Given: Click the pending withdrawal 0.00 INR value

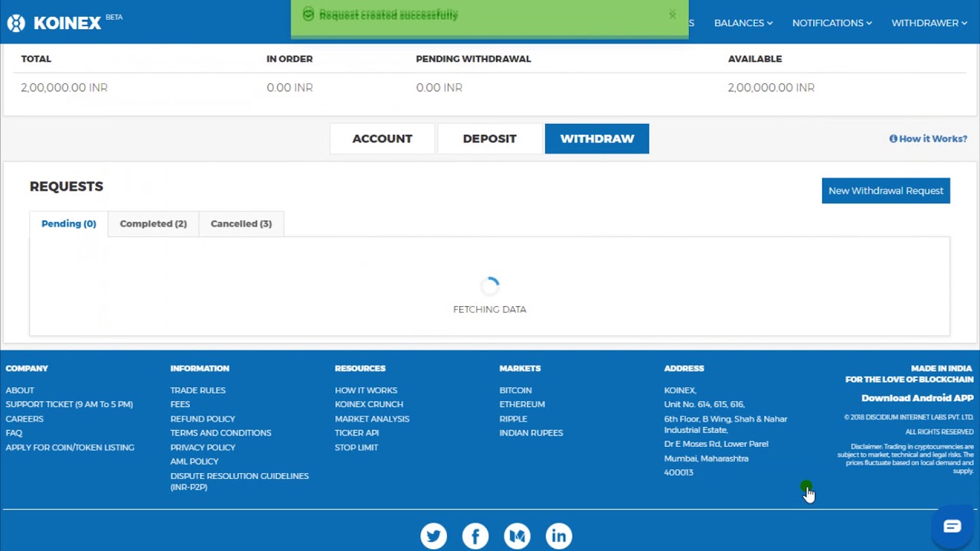Looking at the screenshot, I should tap(439, 87).
